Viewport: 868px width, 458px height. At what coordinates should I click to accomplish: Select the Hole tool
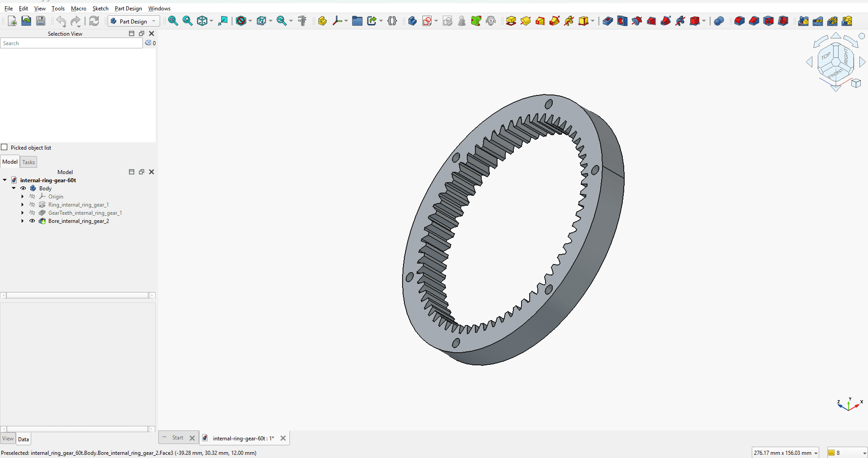coord(622,21)
